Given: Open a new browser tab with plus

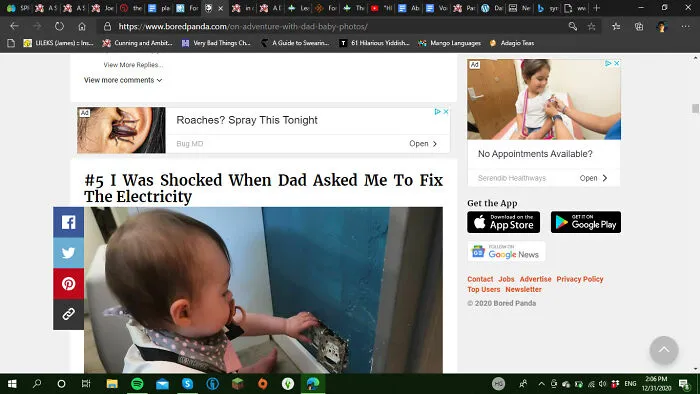Looking at the screenshot, I should [596, 8].
